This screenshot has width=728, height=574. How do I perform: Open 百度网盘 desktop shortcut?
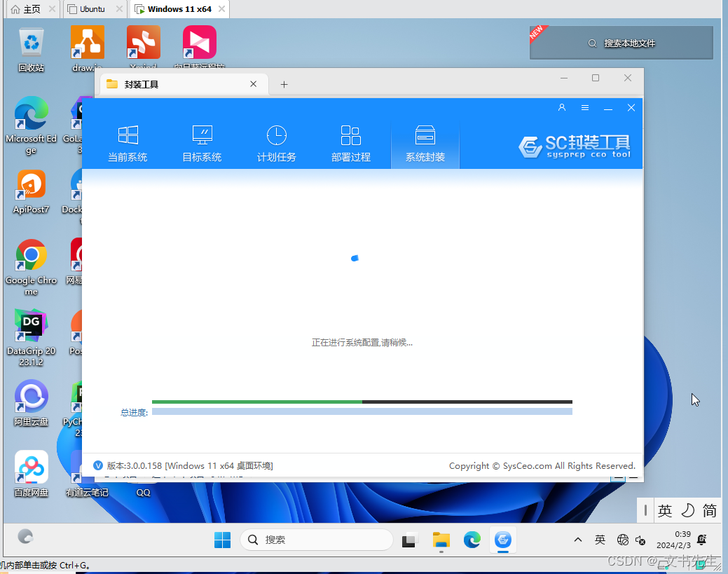click(x=31, y=474)
